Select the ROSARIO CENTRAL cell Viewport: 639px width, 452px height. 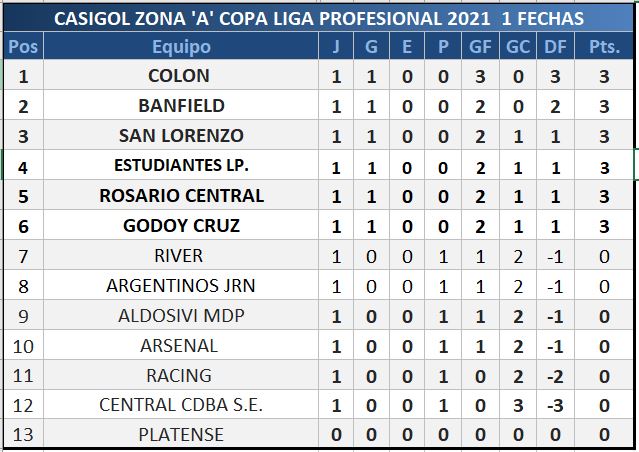(181, 196)
